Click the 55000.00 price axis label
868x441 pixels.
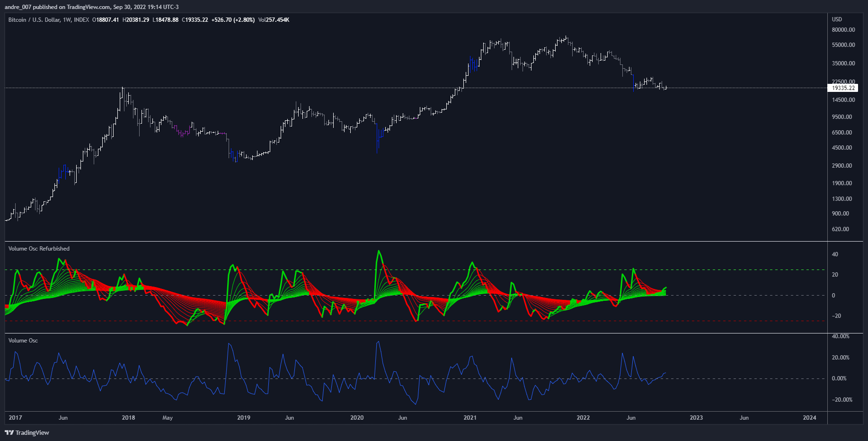(843, 45)
